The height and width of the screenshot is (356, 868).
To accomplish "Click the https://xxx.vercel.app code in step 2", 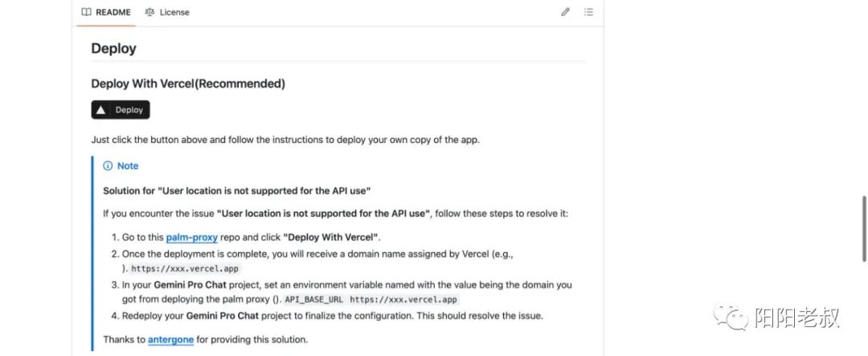I will coord(185,268).
